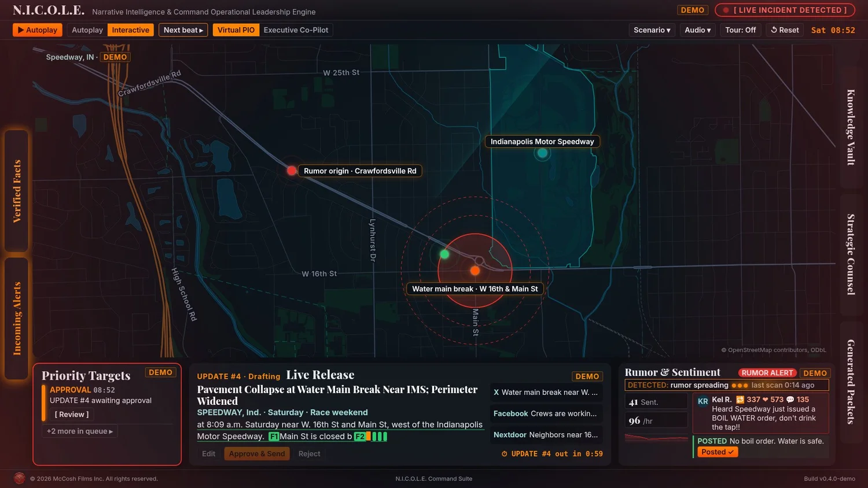Click Approve & Send for the release

click(257, 454)
